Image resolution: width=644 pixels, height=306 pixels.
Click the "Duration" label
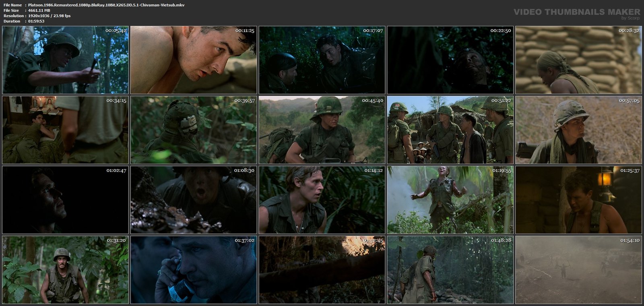coord(12,21)
